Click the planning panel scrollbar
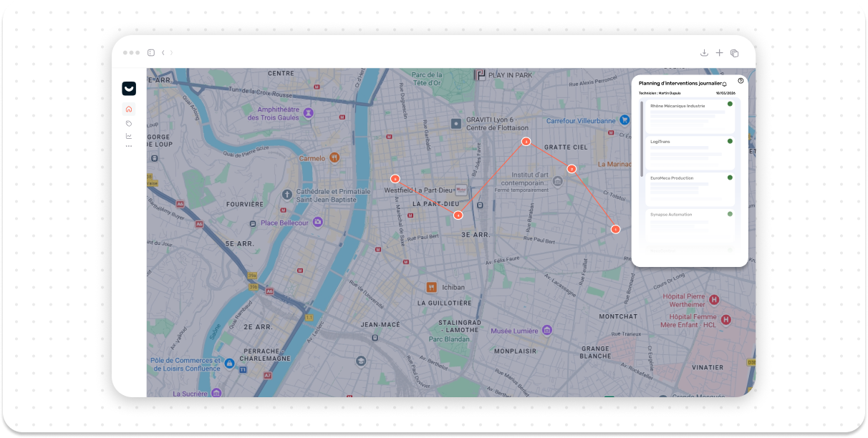868x438 pixels. [642, 138]
